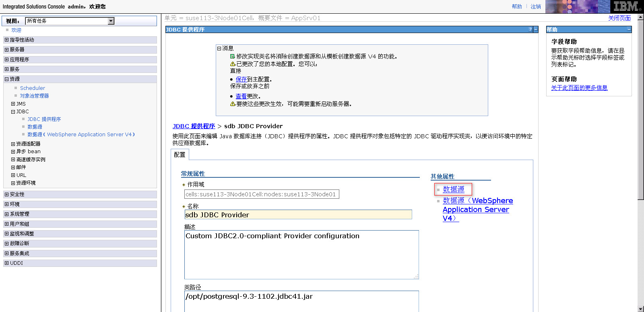Click the 页面帮助 heading
Image resolution: width=644 pixels, height=312 pixels.
564,79
